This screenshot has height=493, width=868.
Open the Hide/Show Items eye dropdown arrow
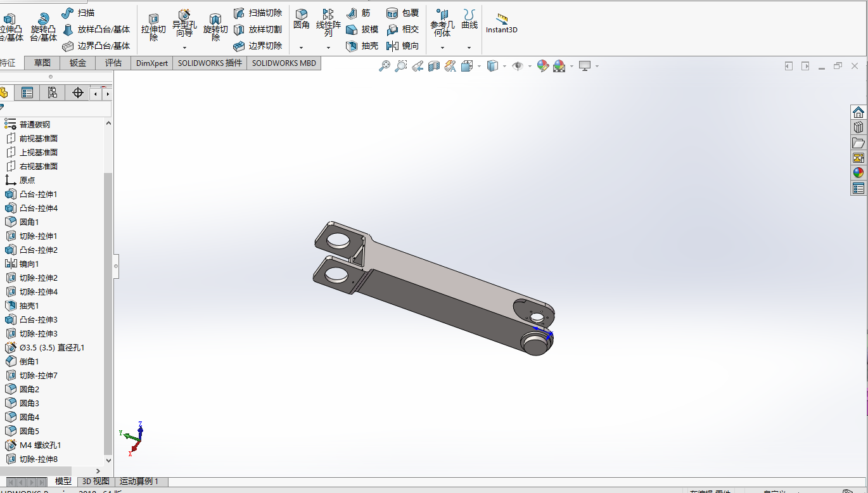click(x=530, y=66)
